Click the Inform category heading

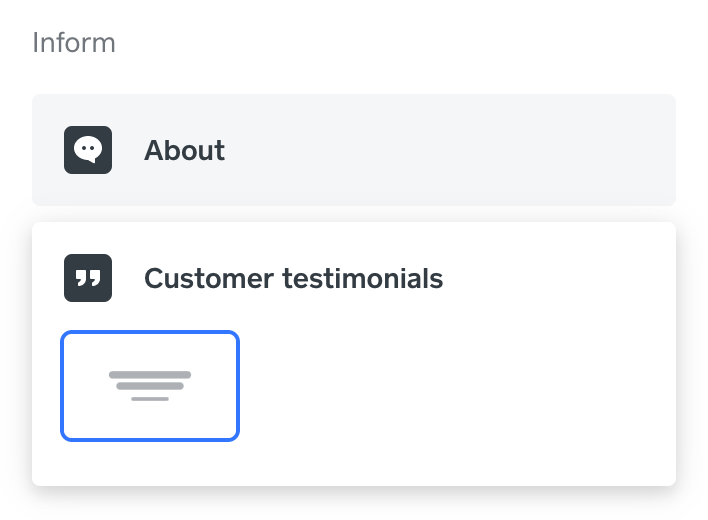coord(74,43)
